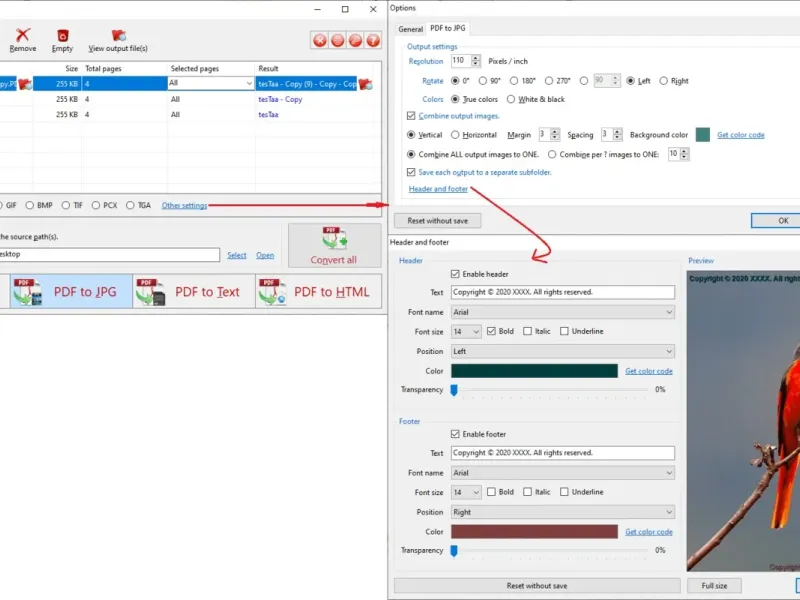
Task: Select the PDF to JPG mode button
Action: coord(71,291)
